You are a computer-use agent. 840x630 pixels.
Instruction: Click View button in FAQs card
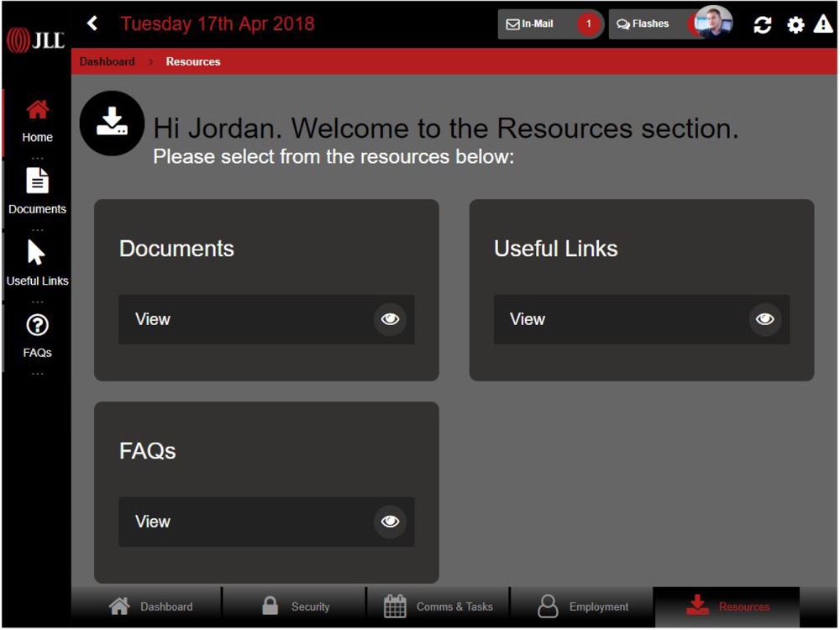click(266, 522)
